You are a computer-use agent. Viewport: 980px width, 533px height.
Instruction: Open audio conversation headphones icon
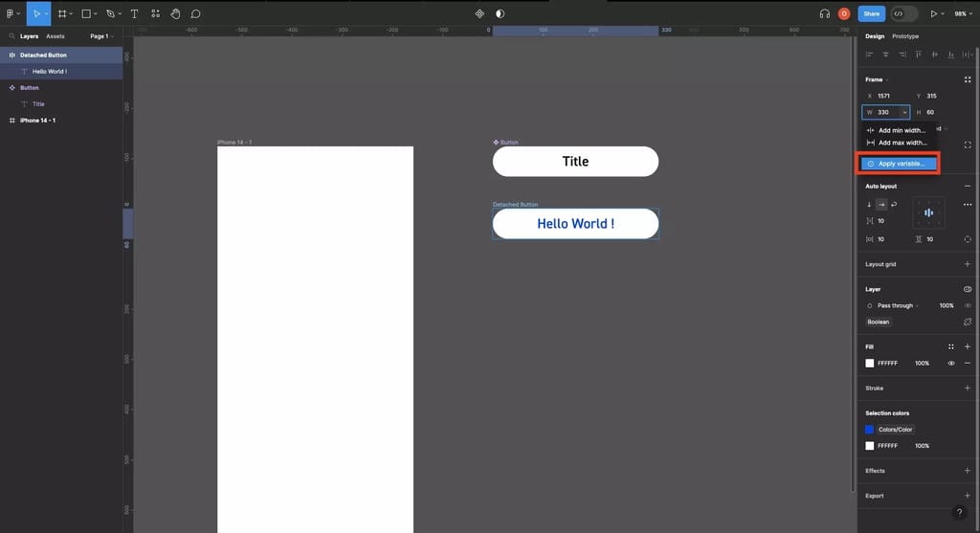825,13
